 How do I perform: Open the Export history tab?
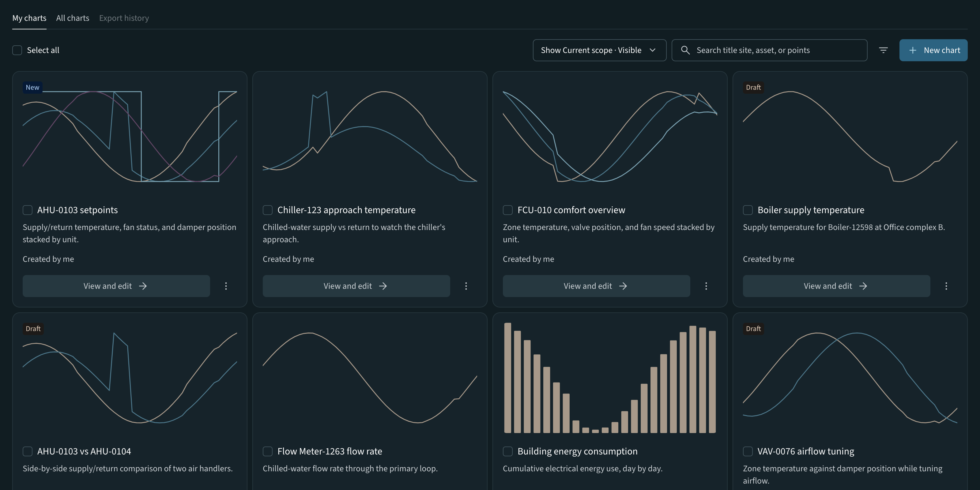click(124, 18)
